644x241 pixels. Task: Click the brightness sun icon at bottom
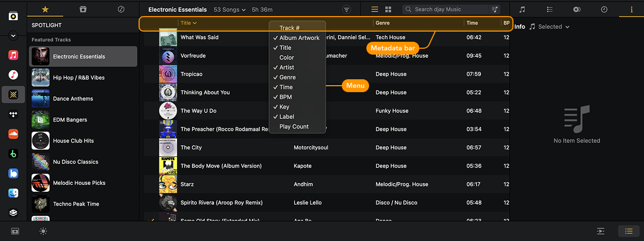(43, 231)
